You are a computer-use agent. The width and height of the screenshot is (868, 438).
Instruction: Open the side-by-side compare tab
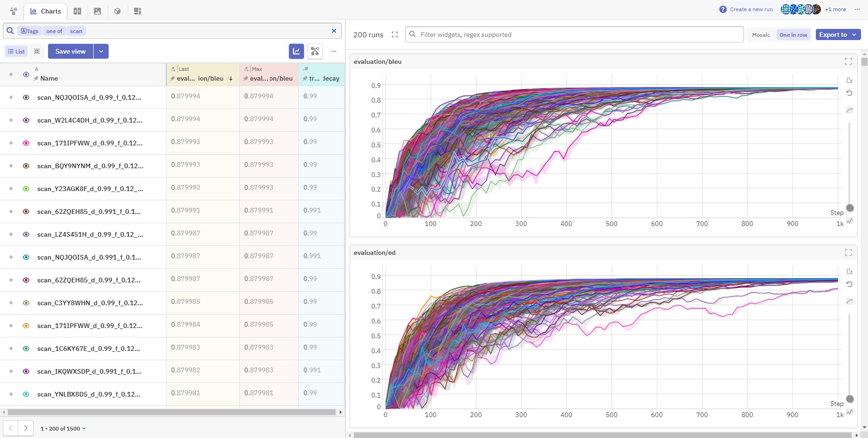(77, 11)
